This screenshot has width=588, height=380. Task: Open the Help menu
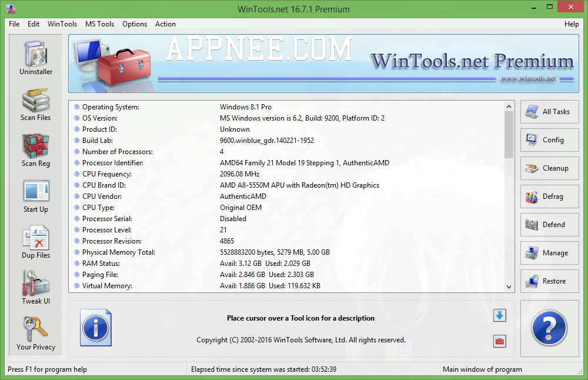point(572,24)
